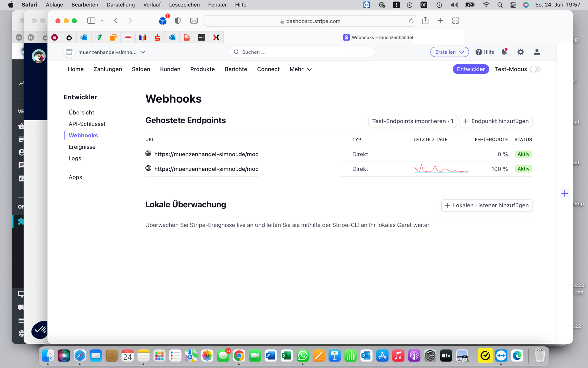Open Safari Lesezeichen menu
The image size is (588, 368).
click(184, 5)
